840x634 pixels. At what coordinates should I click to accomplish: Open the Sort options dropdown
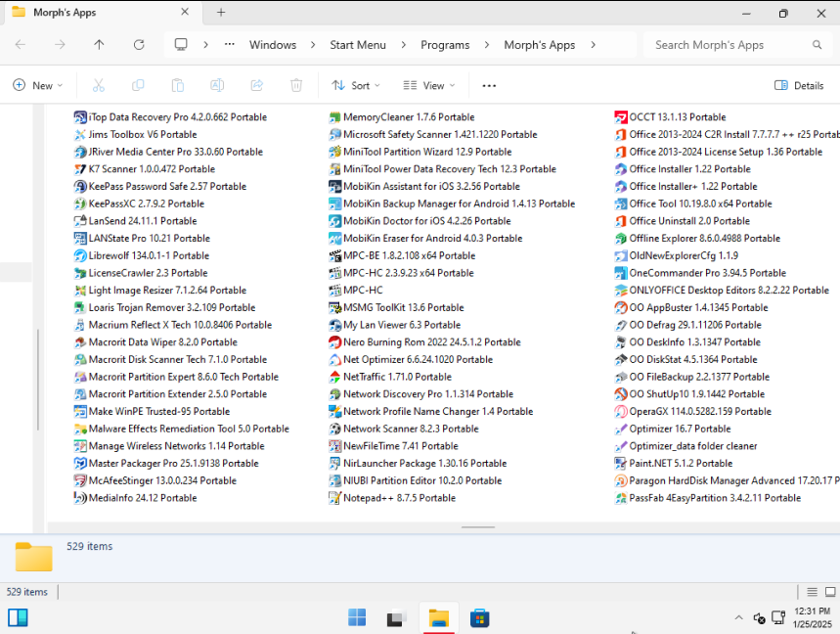click(x=356, y=85)
